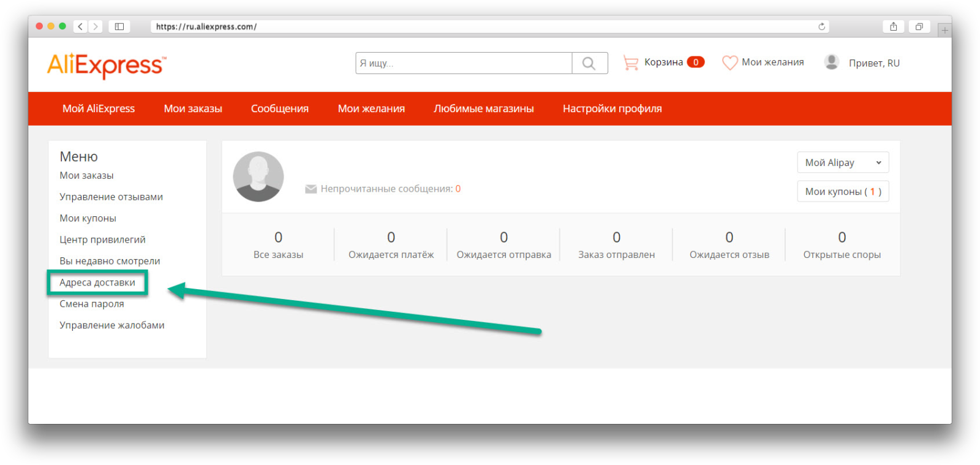Select 'Мои купоны' in sidebar menu

coord(88,218)
